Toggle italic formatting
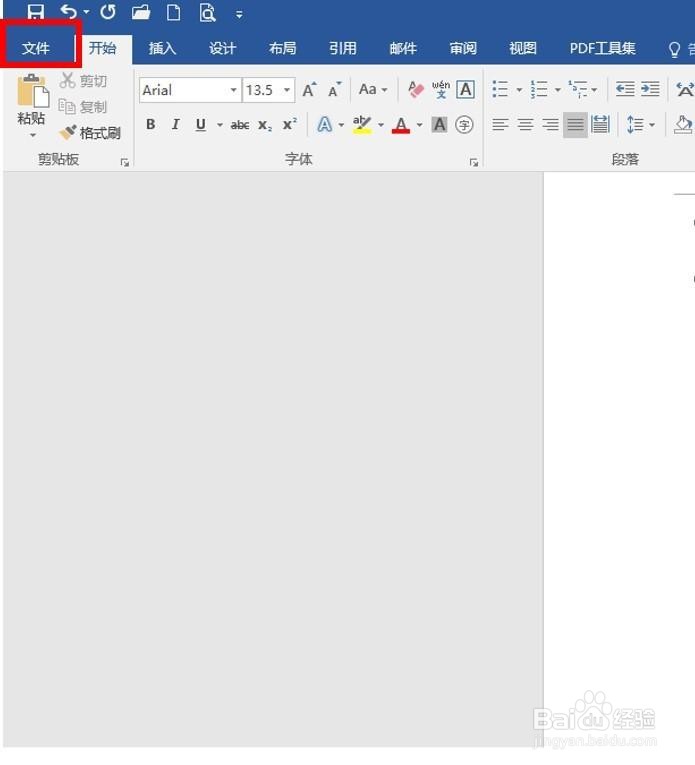The image size is (695, 765). (x=176, y=124)
